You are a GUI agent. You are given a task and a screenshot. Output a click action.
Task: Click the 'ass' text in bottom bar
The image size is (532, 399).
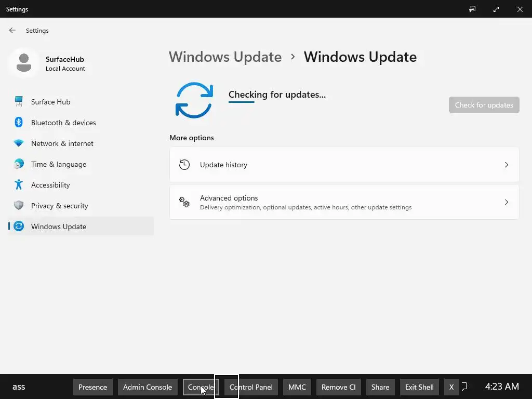coord(19,387)
